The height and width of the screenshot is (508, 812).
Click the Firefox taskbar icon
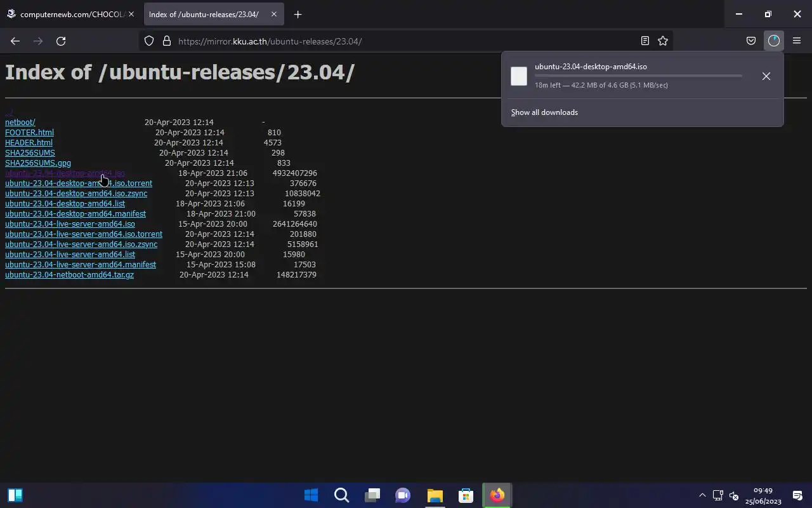pos(497,495)
